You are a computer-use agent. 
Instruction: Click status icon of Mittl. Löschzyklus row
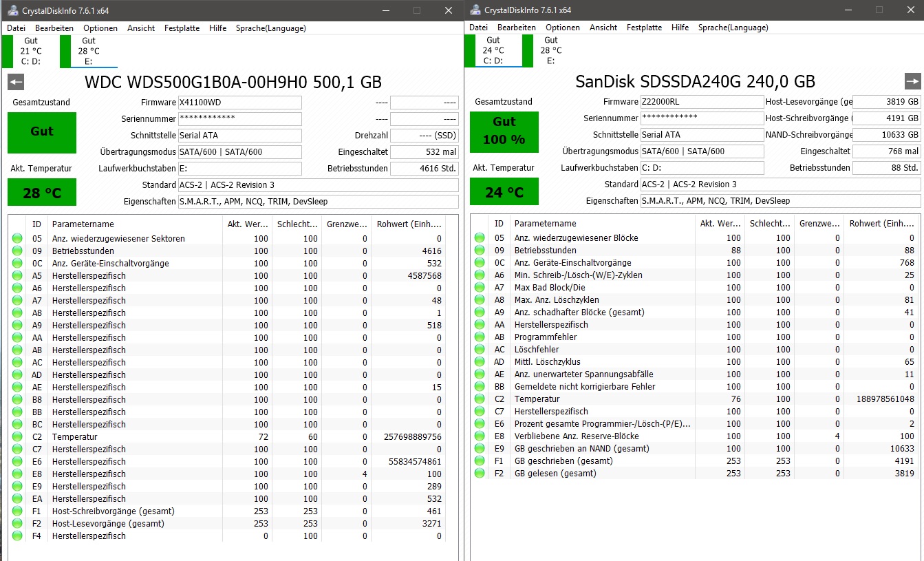tap(480, 362)
